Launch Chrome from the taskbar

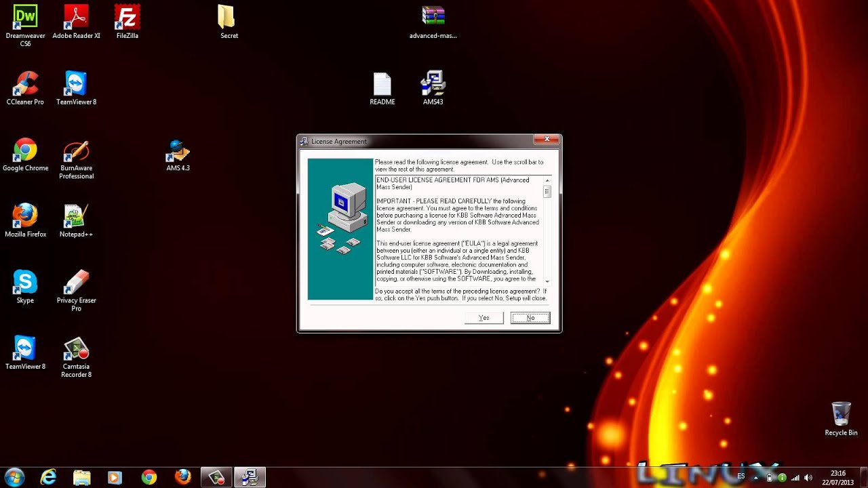[149, 477]
